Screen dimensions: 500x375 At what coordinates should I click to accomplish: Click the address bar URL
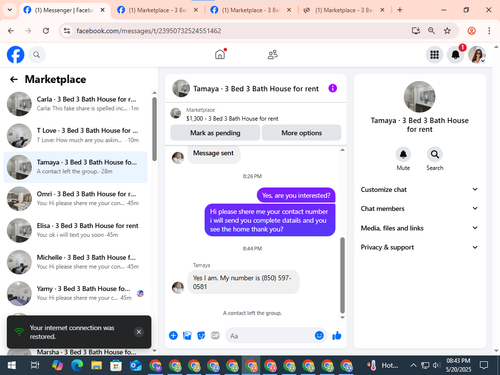(149, 31)
